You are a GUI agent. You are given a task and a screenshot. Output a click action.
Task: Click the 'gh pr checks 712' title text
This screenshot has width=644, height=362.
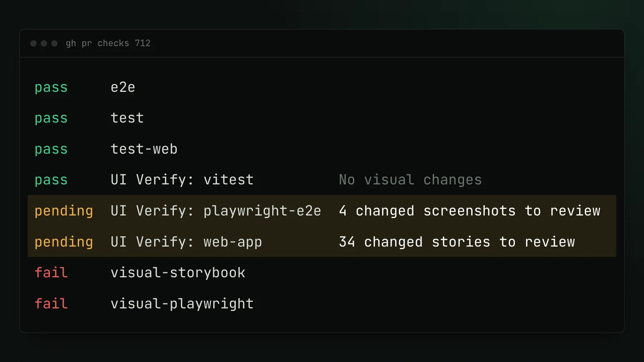click(x=108, y=43)
